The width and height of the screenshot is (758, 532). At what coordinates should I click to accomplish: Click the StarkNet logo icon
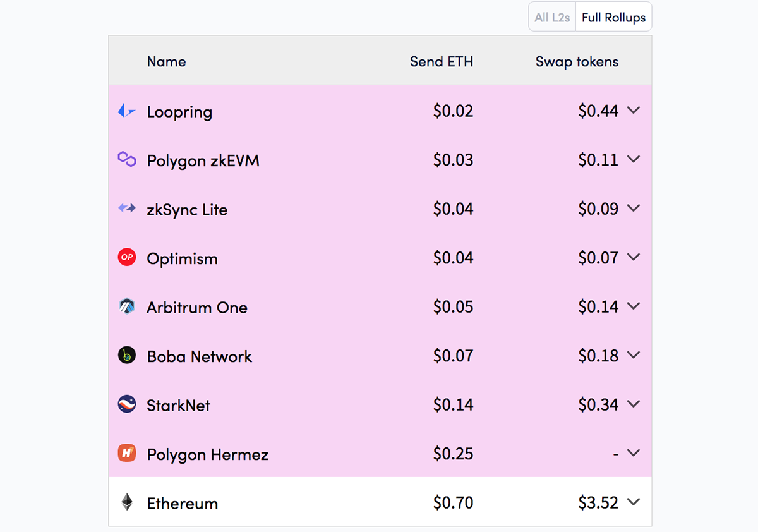pyautogui.click(x=127, y=404)
